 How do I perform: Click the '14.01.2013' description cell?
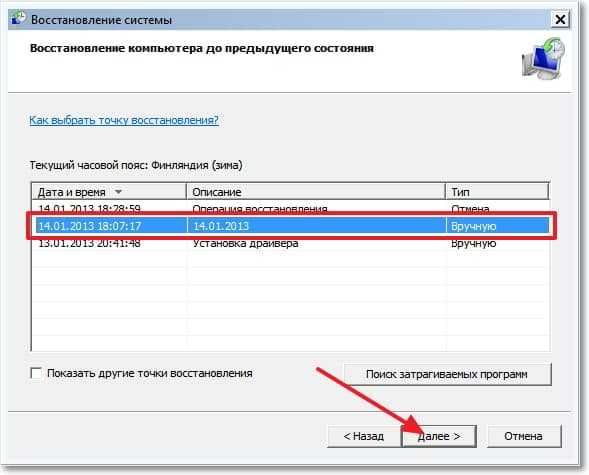221,226
